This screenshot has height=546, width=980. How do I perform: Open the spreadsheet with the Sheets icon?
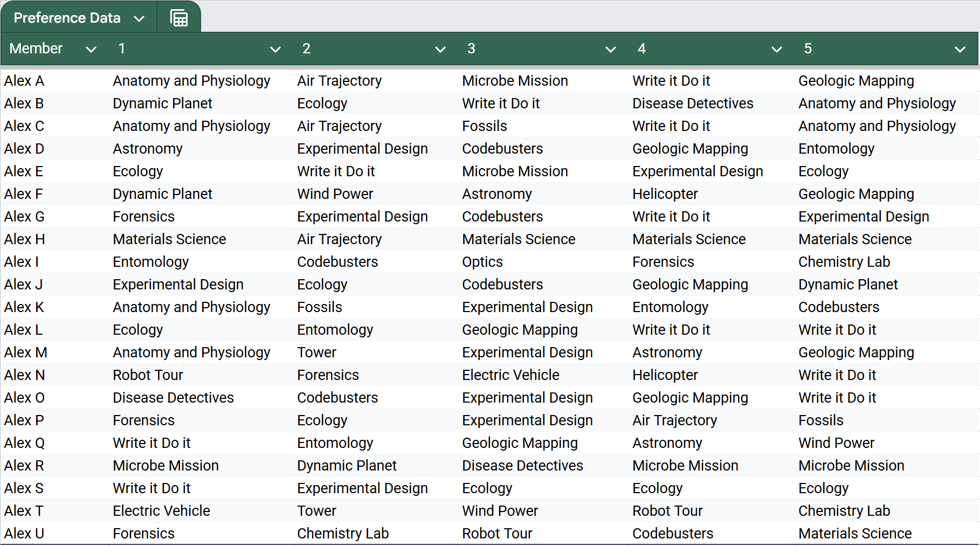178,17
